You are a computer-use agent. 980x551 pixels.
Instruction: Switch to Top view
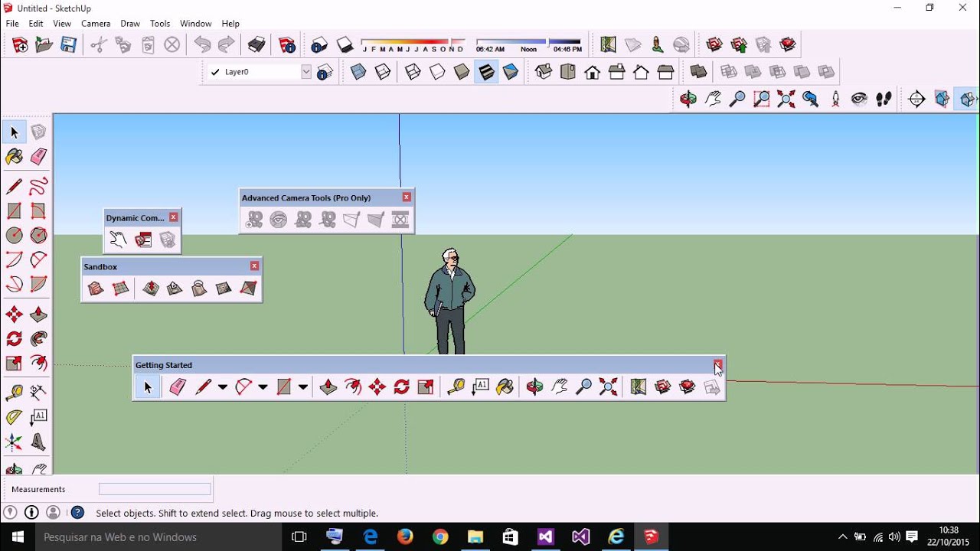[568, 72]
